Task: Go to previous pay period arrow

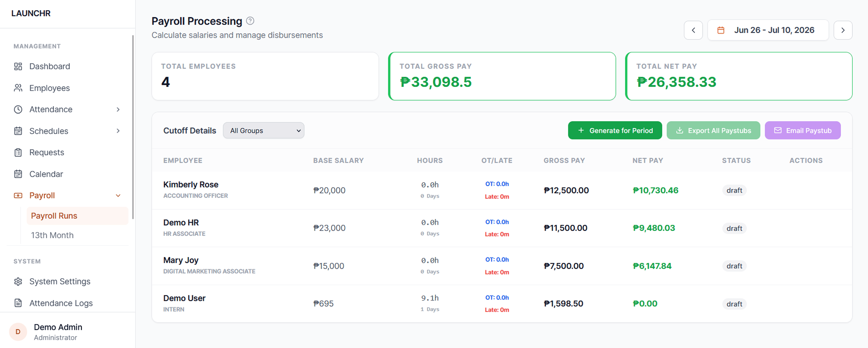Action: 693,30
